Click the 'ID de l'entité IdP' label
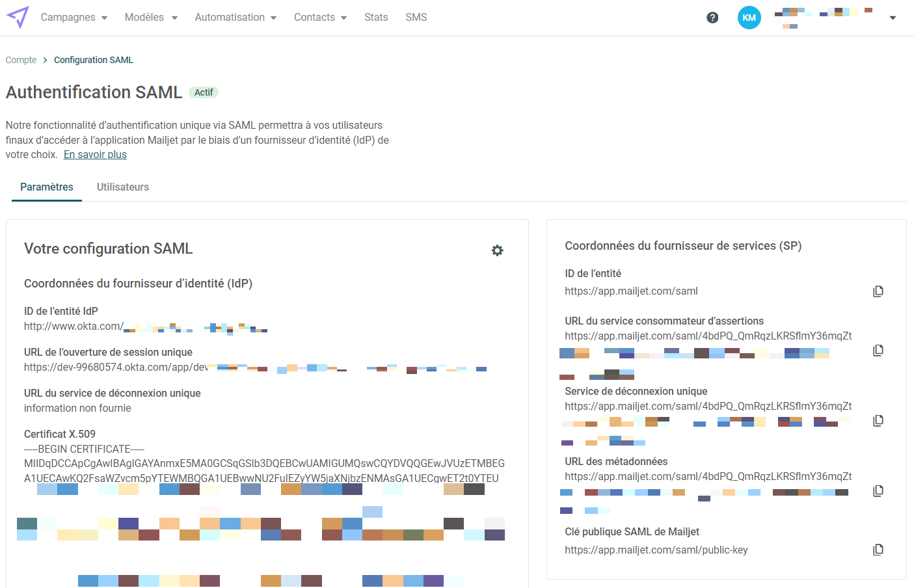 [61, 312]
